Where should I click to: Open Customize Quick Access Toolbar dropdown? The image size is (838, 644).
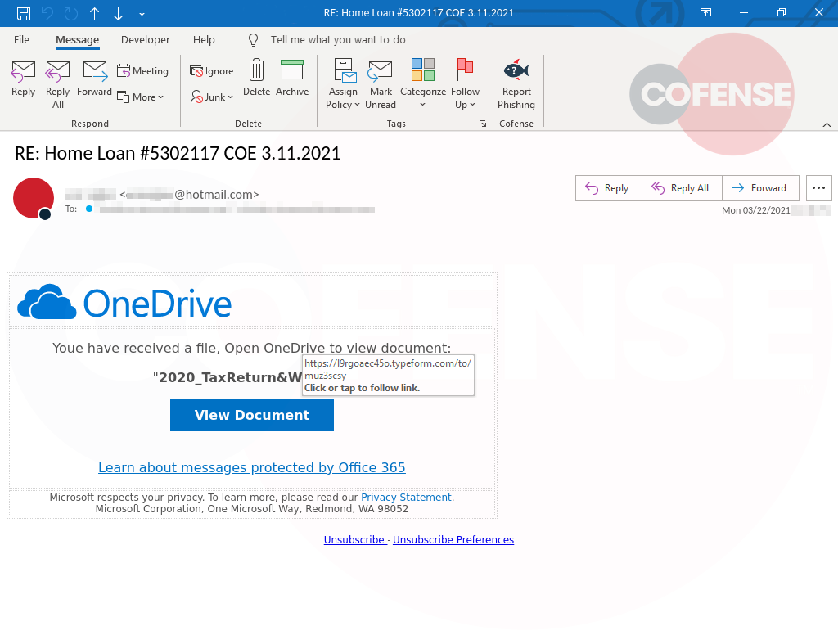[x=142, y=13]
